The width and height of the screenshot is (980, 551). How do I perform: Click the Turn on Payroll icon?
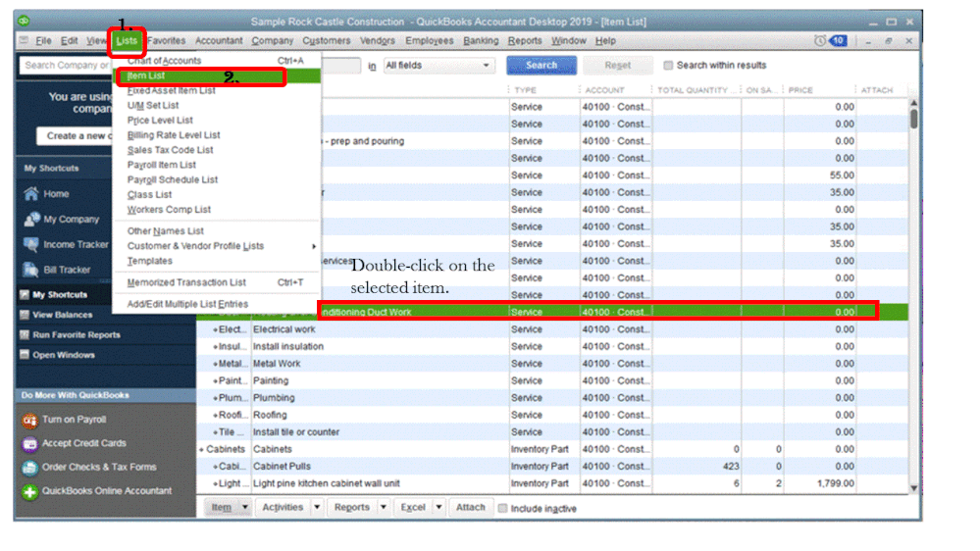(x=29, y=421)
